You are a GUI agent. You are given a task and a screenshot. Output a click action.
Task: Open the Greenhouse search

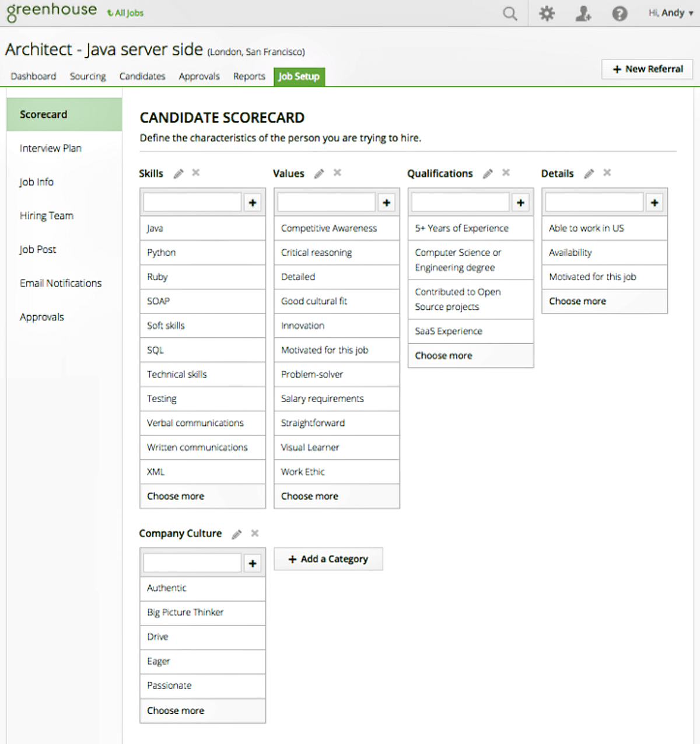tap(509, 13)
